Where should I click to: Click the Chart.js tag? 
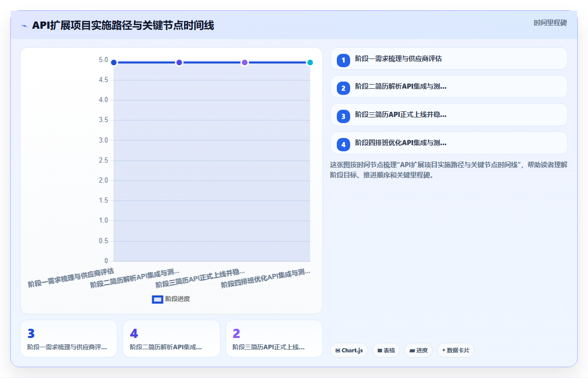pyautogui.click(x=349, y=350)
